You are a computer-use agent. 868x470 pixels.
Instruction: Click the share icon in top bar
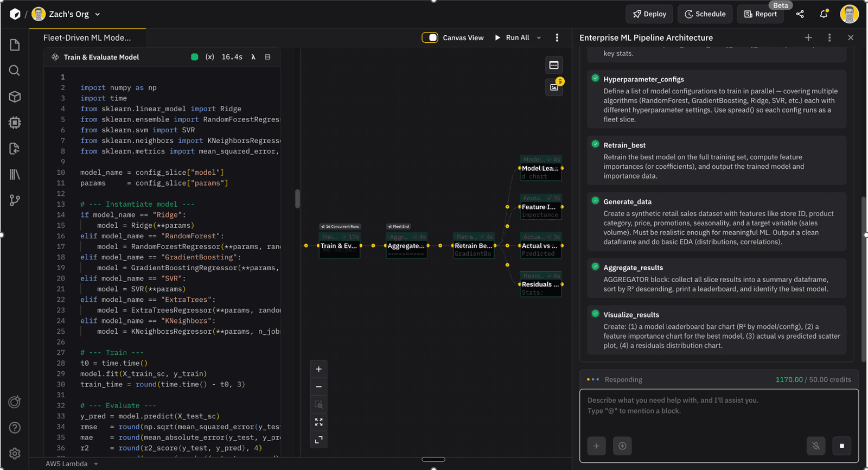(x=800, y=14)
